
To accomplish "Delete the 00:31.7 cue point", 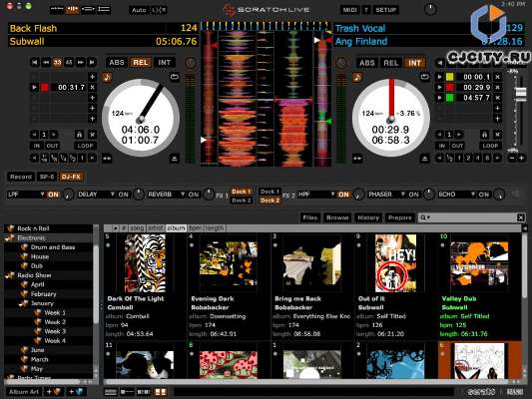I will [92, 88].
